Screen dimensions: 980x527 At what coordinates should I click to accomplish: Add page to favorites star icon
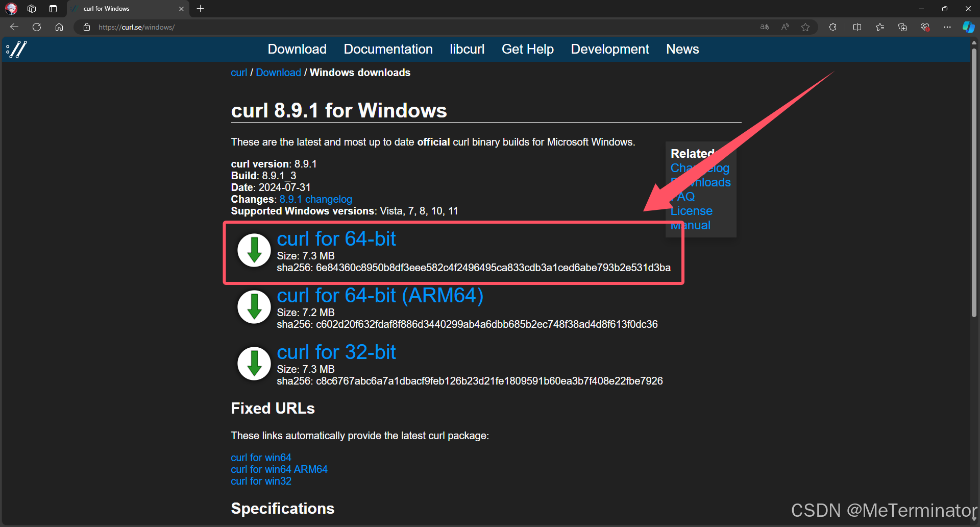[805, 27]
